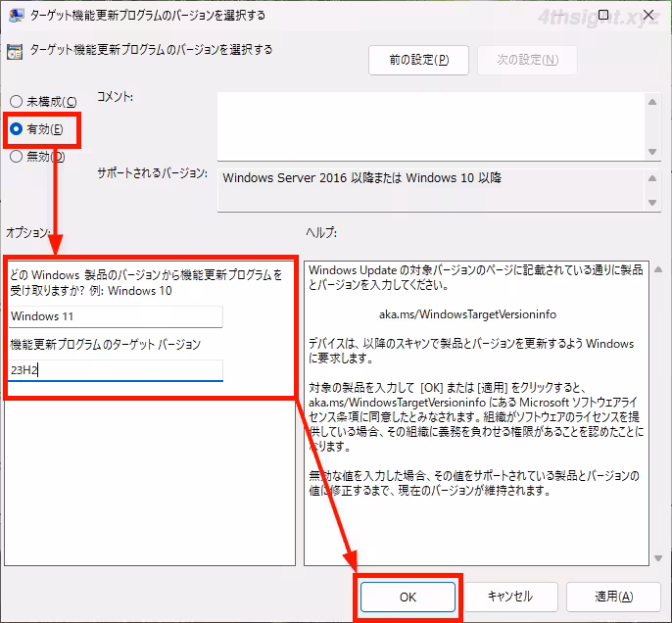This screenshot has width=672, height=623.
Task: Click the comment box scroll down arrow
Action: coord(652,152)
